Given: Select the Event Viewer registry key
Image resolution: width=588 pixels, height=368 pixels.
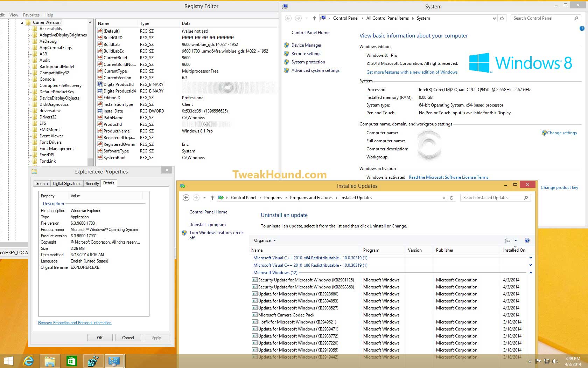Looking at the screenshot, I should click(x=51, y=136).
